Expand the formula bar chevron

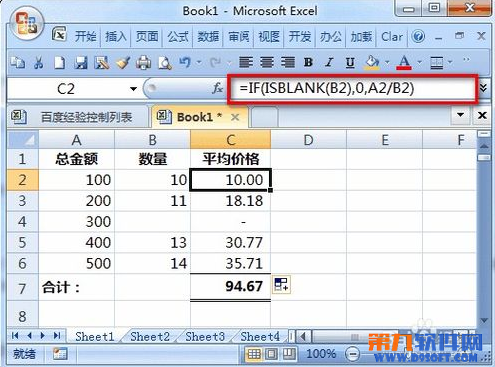[483, 88]
